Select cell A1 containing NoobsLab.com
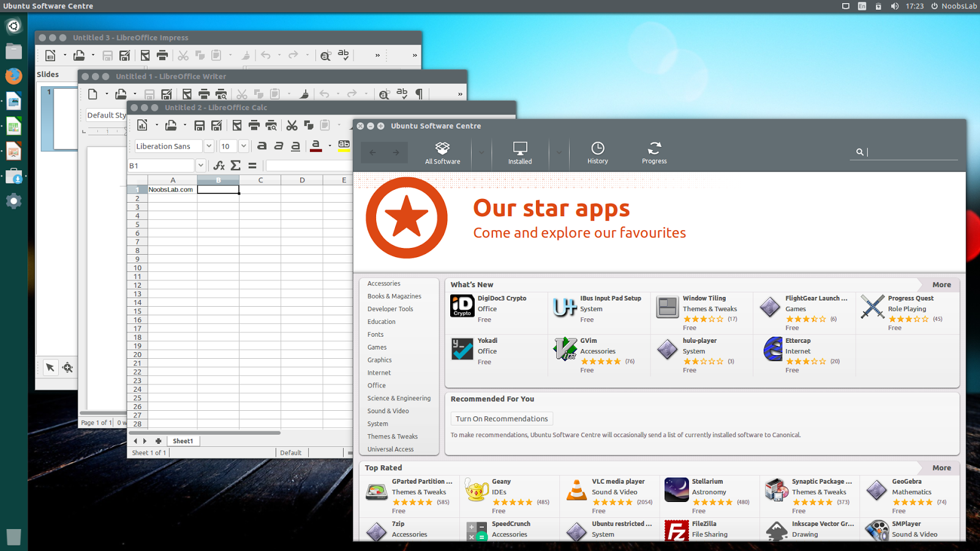The height and width of the screenshot is (551, 980). click(173, 190)
